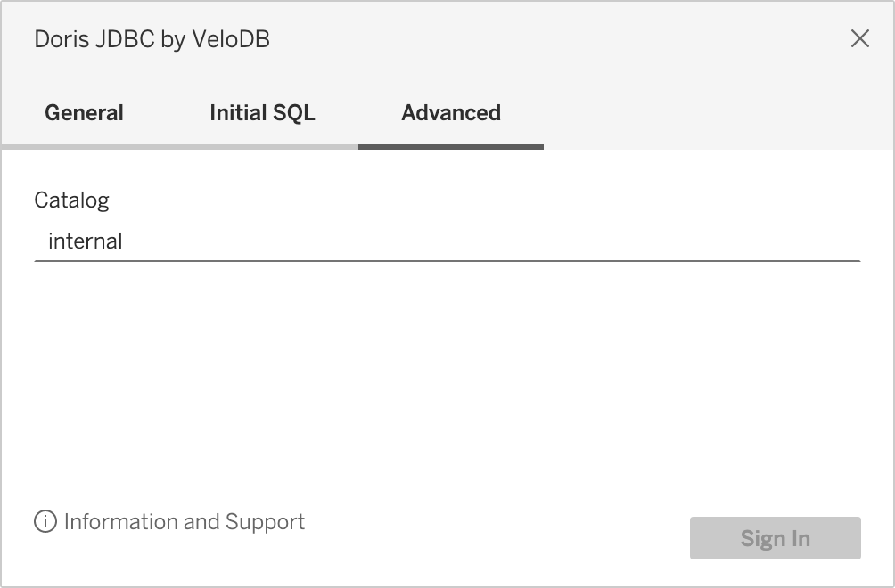
Task: Open the Initial SQL tab
Action: click(262, 113)
